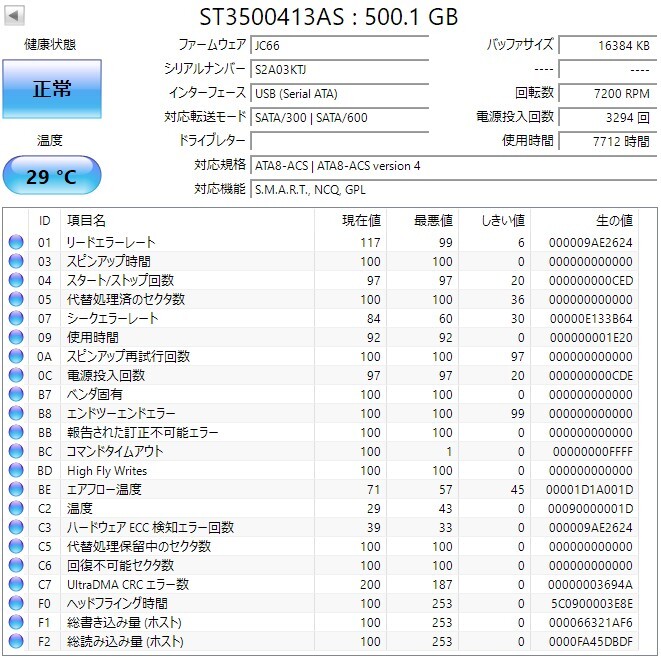Click raw value 00000E133B64
This screenshot has width=661, height=658.
[591, 318]
